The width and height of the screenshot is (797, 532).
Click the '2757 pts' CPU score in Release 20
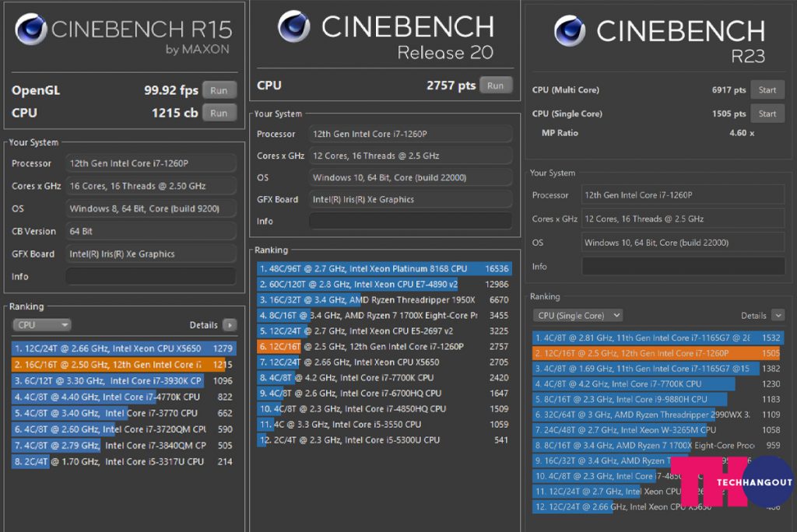click(451, 86)
